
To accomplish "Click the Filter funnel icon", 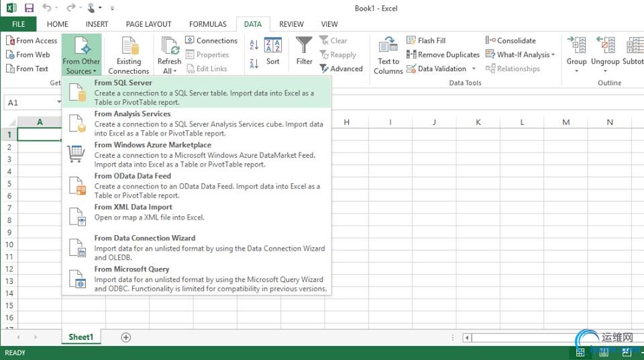I will click(x=304, y=46).
